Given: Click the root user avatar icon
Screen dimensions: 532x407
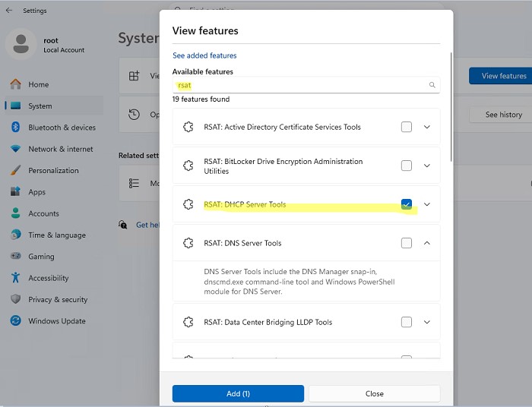Looking at the screenshot, I should [21, 44].
